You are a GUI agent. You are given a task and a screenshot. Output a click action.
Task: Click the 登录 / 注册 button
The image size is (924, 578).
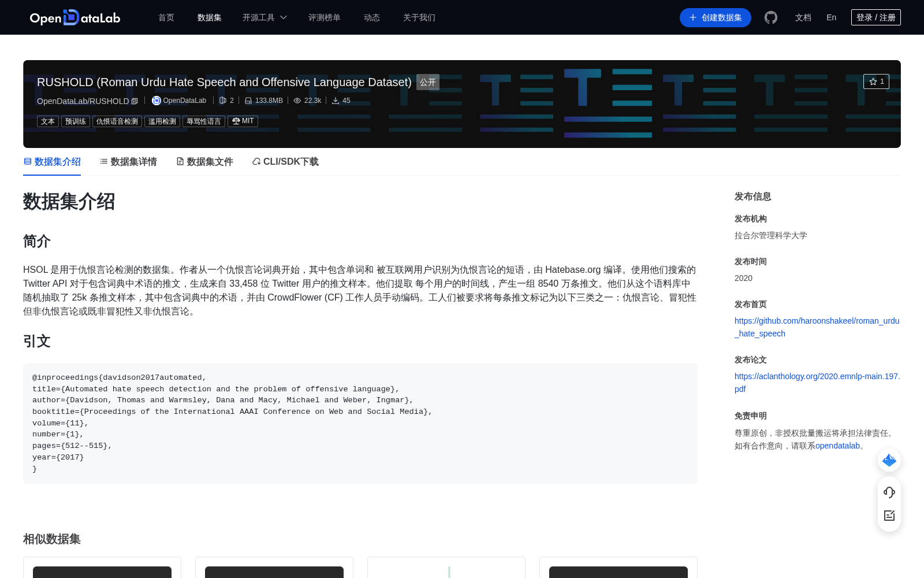pos(876,17)
